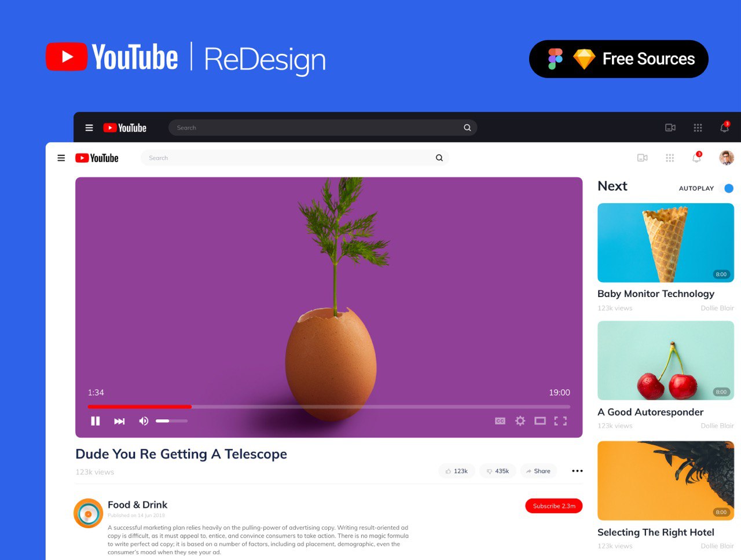Click the A Good Autoresponder title
The height and width of the screenshot is (560, 741).
tap(651, 412)
